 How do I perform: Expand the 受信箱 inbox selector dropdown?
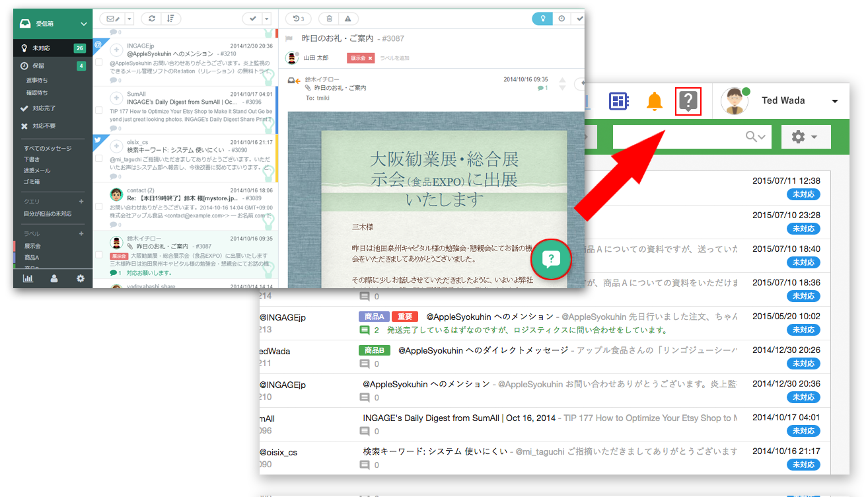point(83,24)
